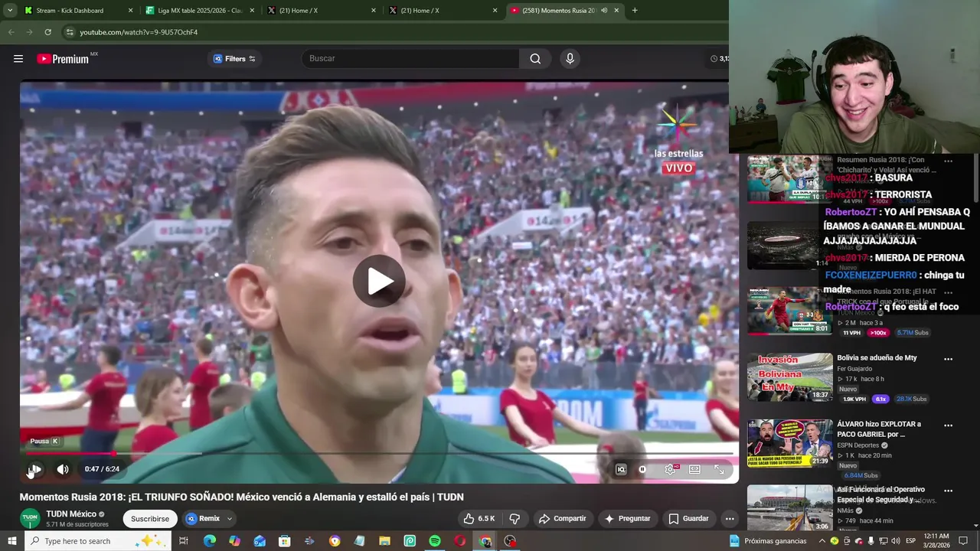Open TUDN México channel name link

(x=71, y=514)
